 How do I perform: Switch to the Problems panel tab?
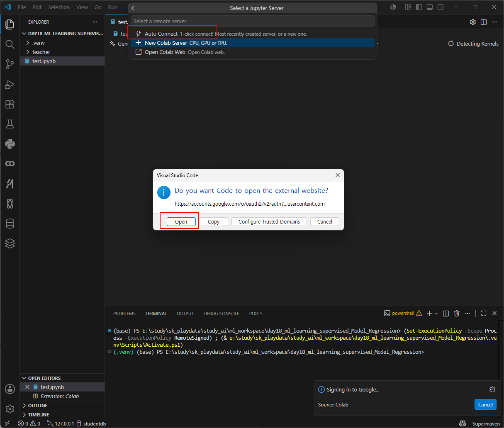click(124, 314)
